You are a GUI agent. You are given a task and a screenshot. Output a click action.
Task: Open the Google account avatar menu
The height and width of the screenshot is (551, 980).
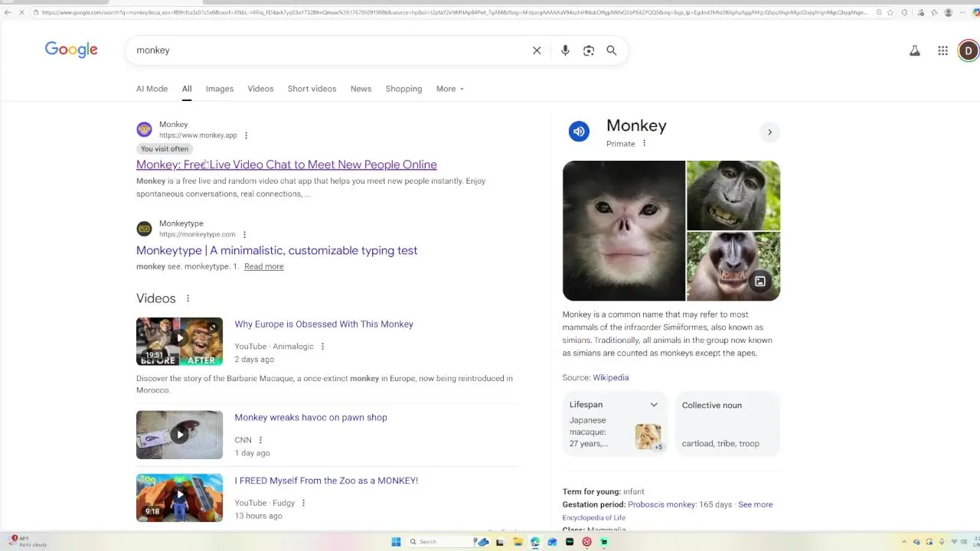tap(969, 51)
